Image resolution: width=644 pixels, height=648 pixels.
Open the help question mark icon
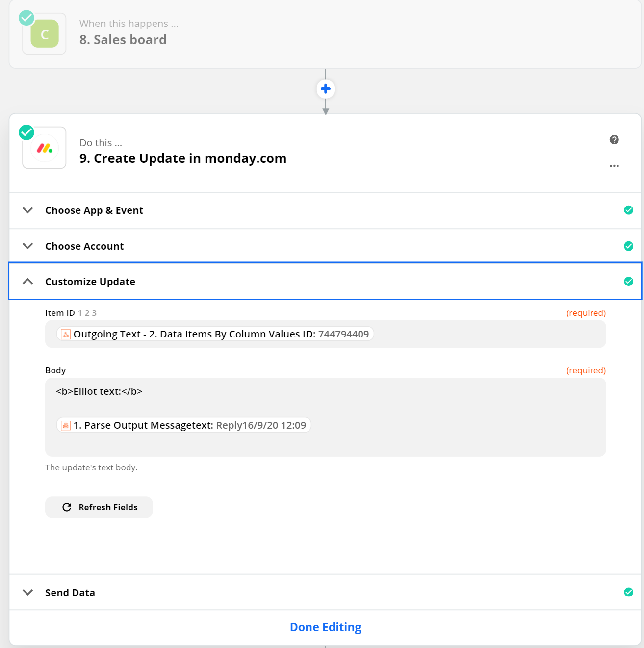pyautogui.click(x=614, y=140)
